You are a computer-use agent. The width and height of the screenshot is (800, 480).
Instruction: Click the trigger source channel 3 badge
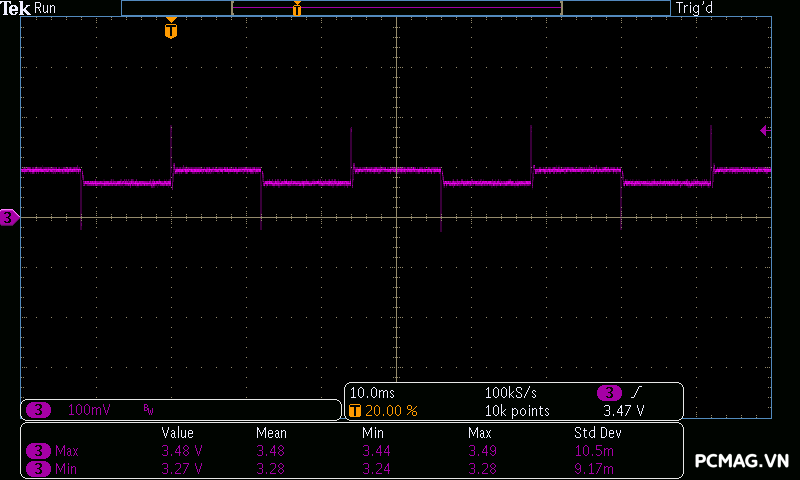[608, 392]
